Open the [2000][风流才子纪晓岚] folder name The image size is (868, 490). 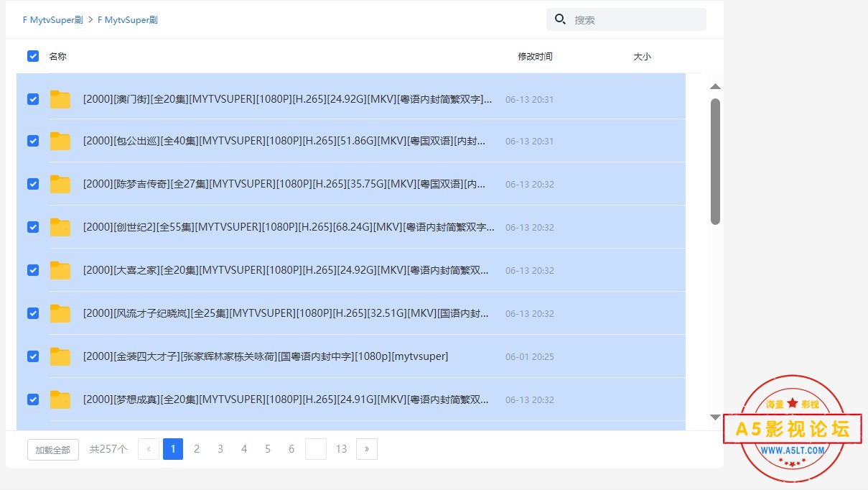point(286,313)
